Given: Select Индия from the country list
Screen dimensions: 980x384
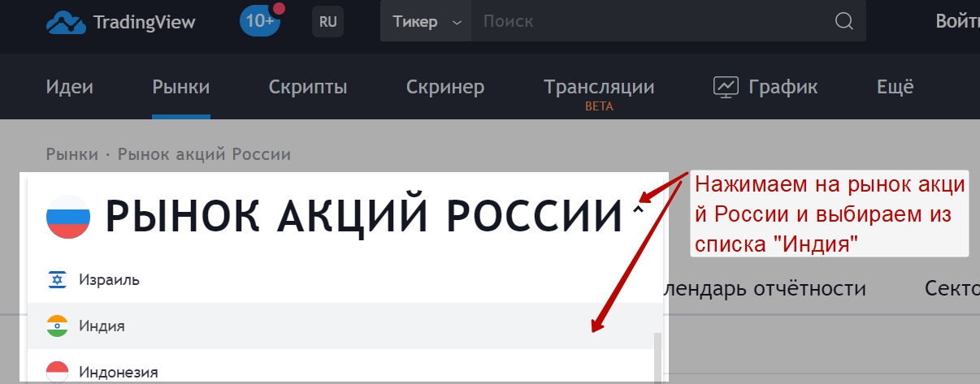Looking at the screenshot, I should click(102, 326).
